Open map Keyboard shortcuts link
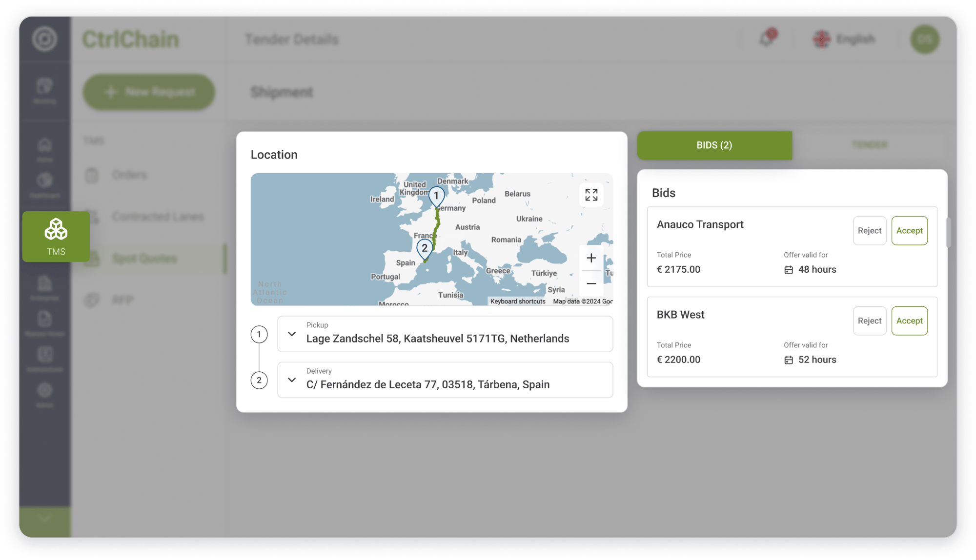This screenshot has height=560, width=976. click(x=518, y=301)
